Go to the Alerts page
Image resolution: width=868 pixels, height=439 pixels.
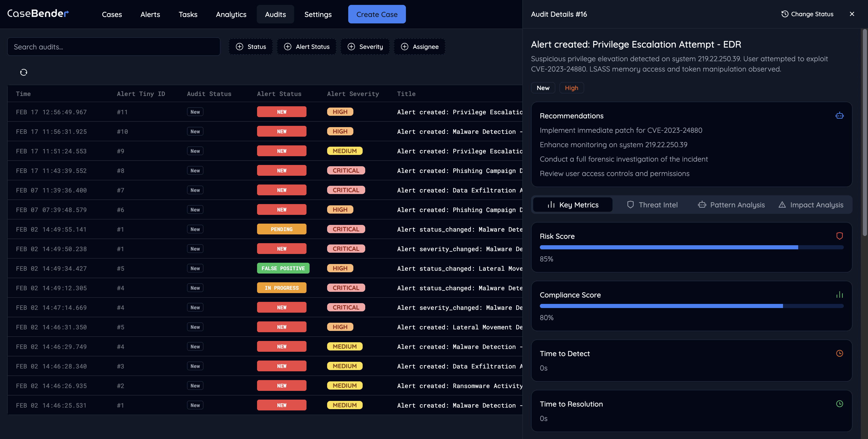(150, 14)
